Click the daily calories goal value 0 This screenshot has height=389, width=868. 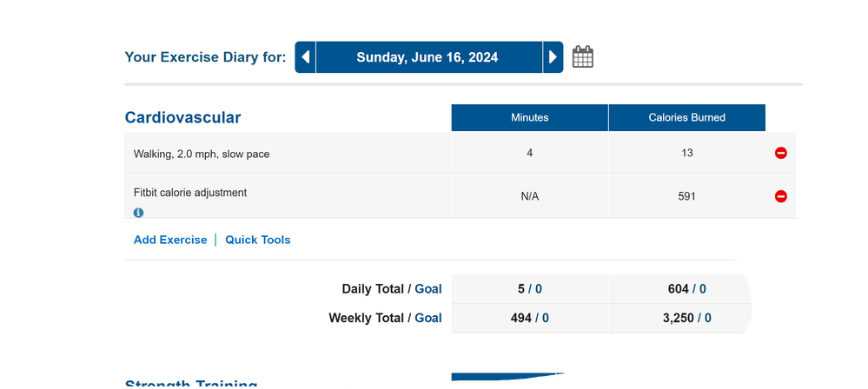(x=703, y=289)
